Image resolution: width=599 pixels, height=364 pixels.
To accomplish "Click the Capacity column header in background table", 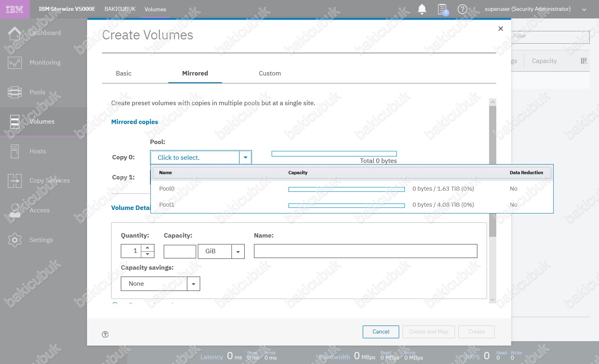I will point(544,61).
